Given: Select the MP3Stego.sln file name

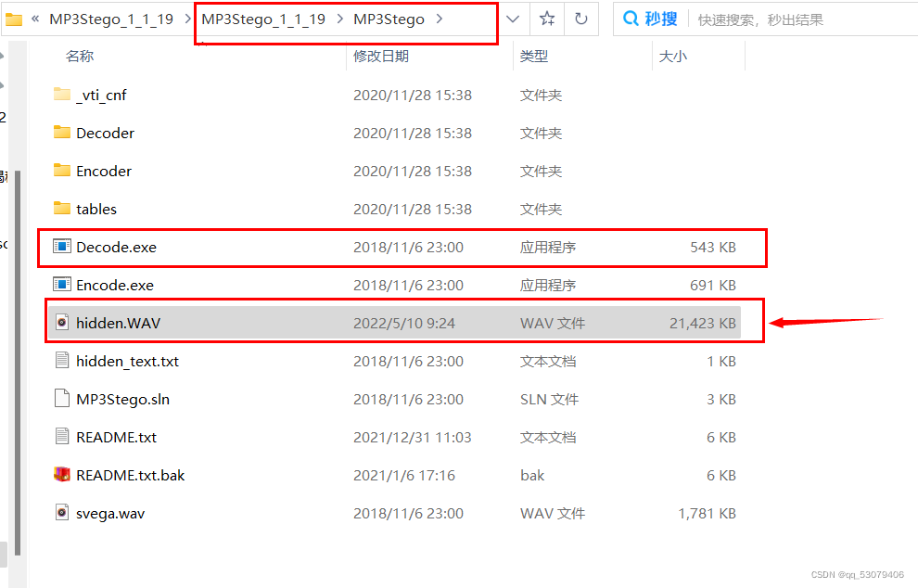Looking at the screenshot, I should pyautogui.click(x=123, y=400).
